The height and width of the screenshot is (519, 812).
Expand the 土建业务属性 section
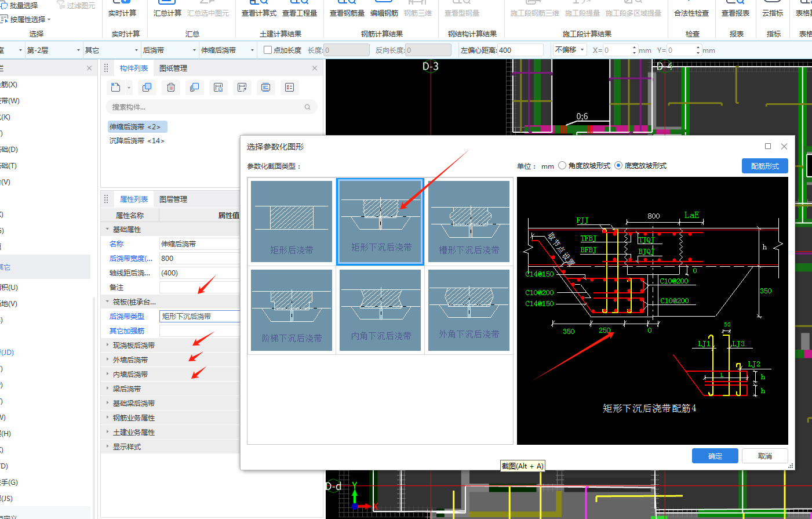(107, 432)
